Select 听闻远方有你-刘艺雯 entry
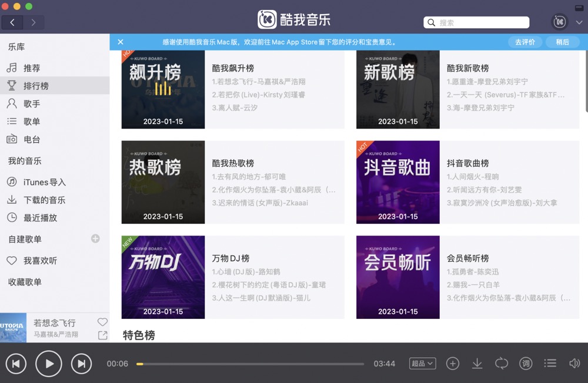The height and width of the screenshot is (383, 588). tap(484, 190)
